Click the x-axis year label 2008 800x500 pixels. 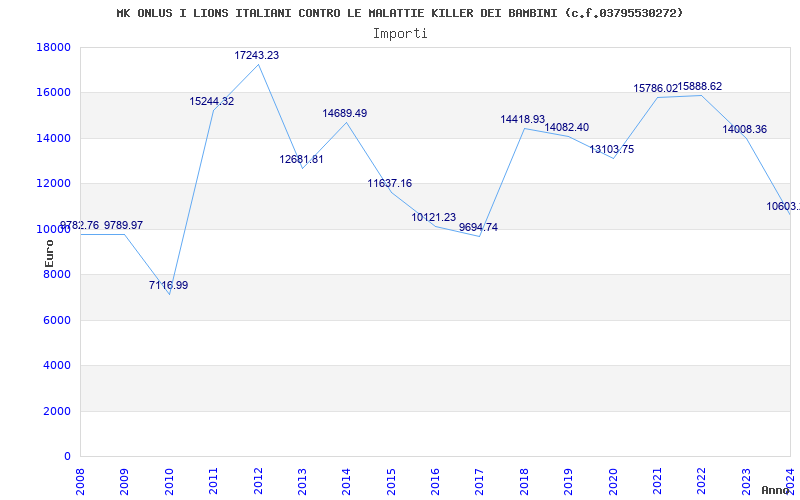coord(80,481)
